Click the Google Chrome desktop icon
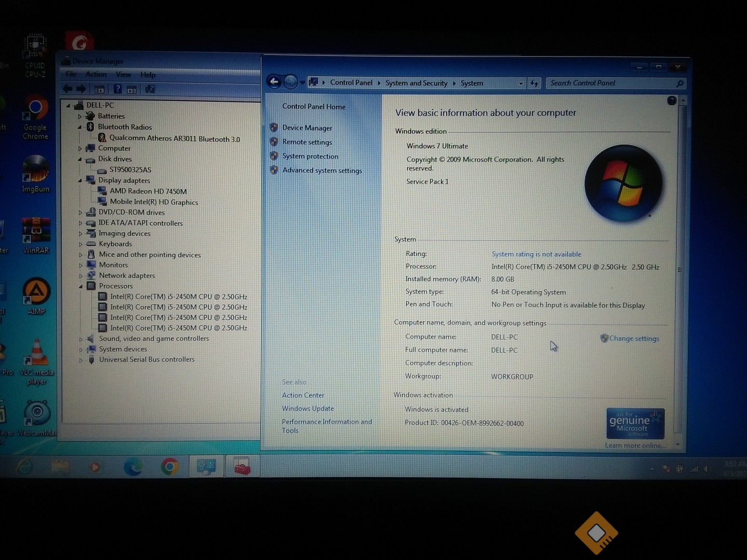This screenshot has height=560, width=747. tap(35, 118)
